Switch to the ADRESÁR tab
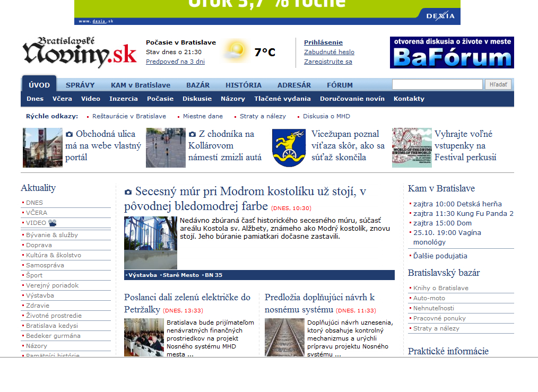The image size is (538, 392). pyautogui.click(x=294, y=85)
